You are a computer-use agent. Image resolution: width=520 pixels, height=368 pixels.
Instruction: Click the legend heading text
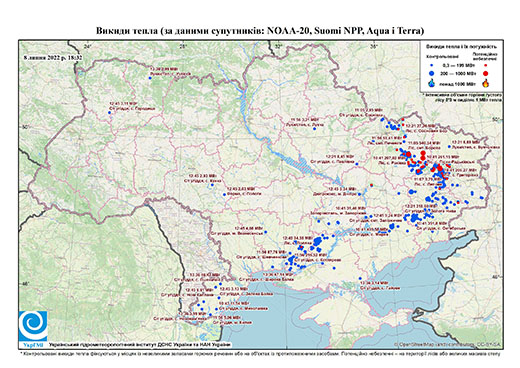click(x=462, y=47)
